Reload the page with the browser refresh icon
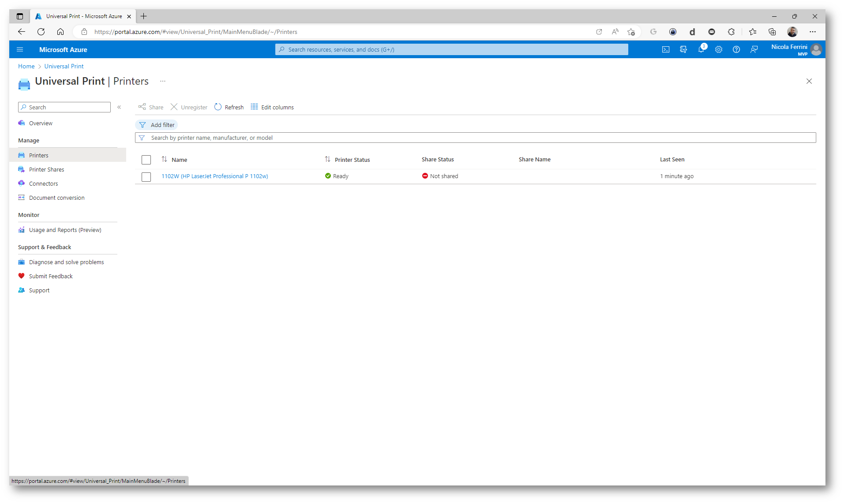This screenshot has width=844, height=504. click(41, 32)
